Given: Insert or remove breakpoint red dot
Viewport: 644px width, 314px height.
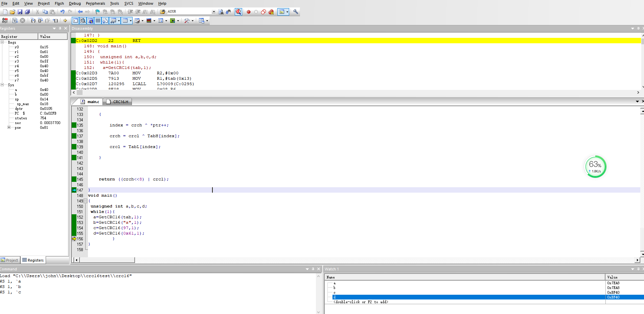Looking at the screenshot, I should coord(249,12).
